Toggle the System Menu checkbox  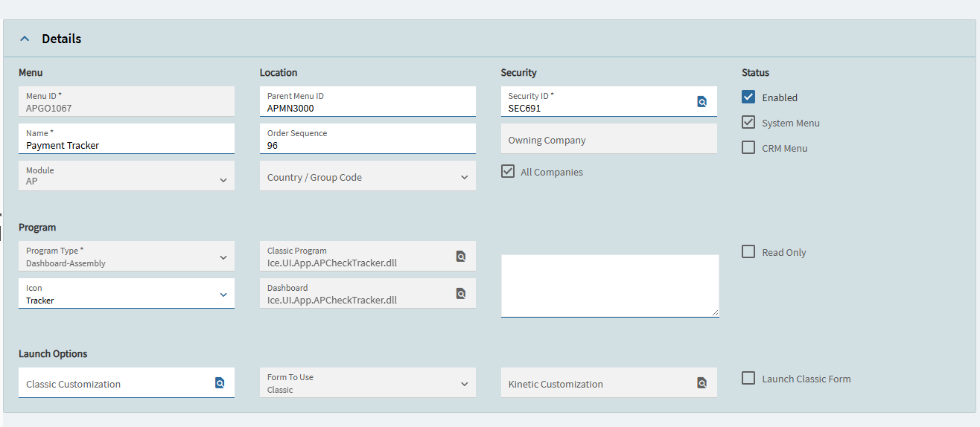tap(748, 122)
